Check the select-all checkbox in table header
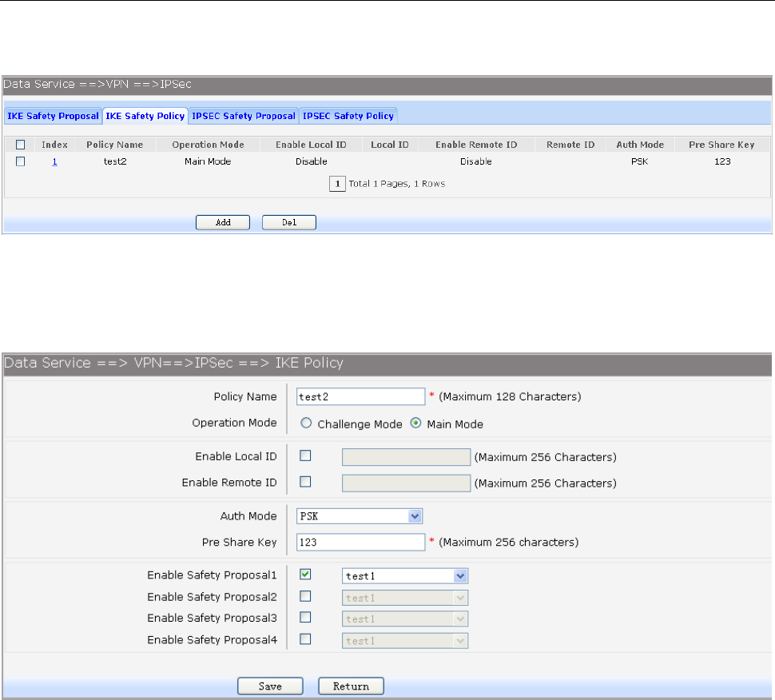 (21, 145)
